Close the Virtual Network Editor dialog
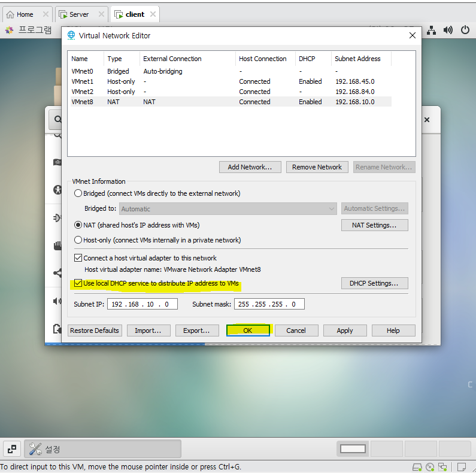The height and width of the screenshot is (473, 476). (x=413, y=35)
